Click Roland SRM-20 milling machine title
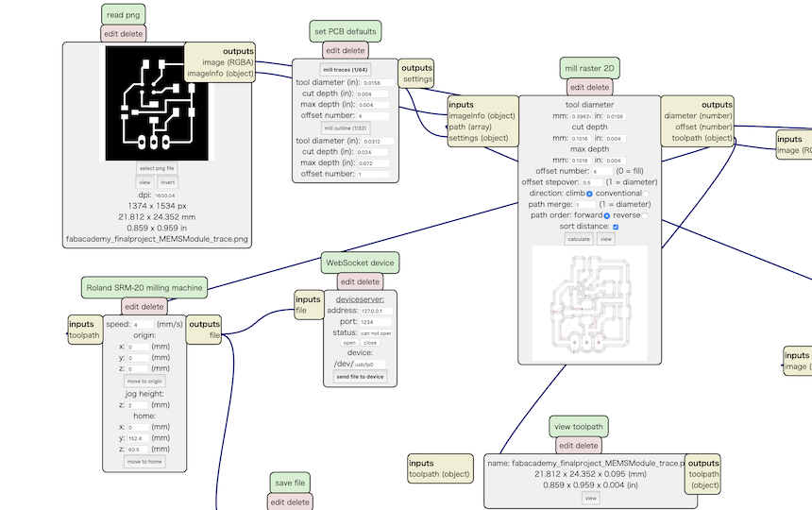This screenshot has height=510, width=812. [144, 288]
